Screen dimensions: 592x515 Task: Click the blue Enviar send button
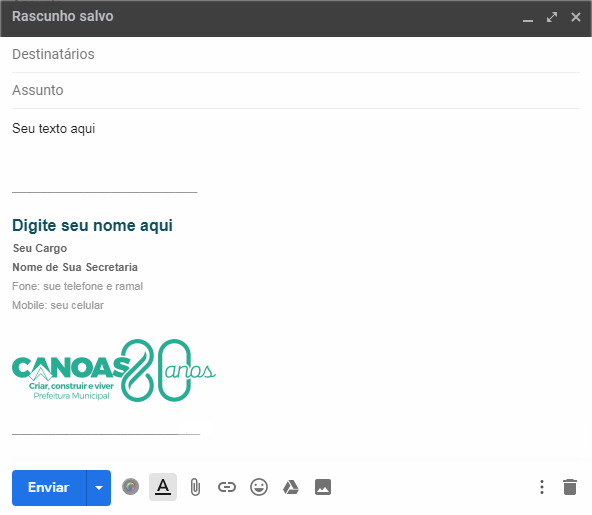(49, 487)
